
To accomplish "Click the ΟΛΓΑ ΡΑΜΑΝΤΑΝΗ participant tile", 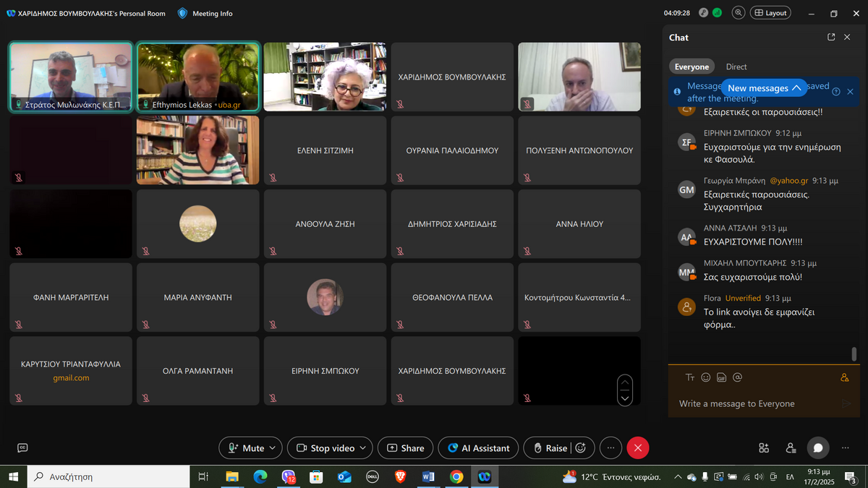I will tap(197, 370).
